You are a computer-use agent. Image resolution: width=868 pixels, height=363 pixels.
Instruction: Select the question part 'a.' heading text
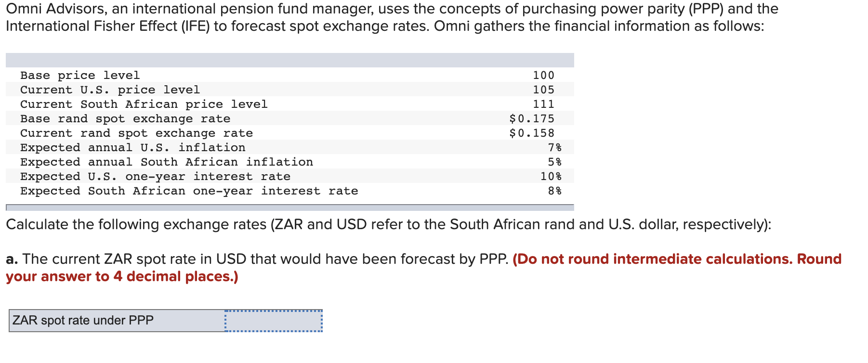[x=12, y=259]
